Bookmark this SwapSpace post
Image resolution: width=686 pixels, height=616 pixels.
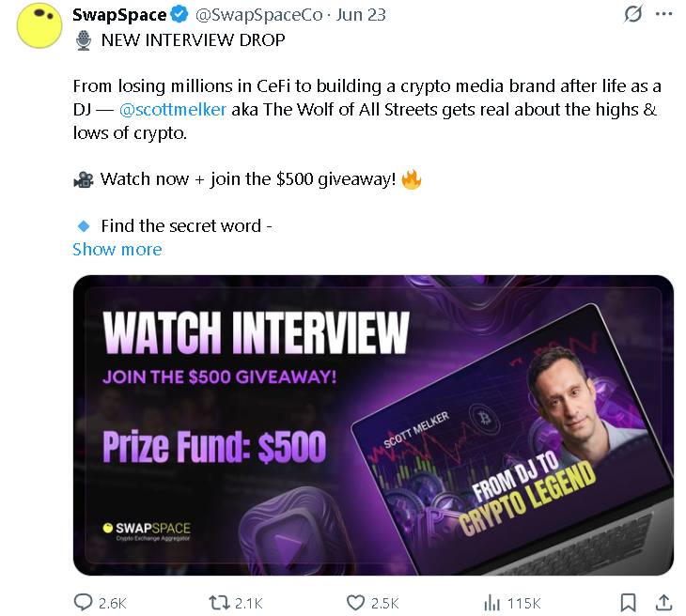tap(629, 603)
